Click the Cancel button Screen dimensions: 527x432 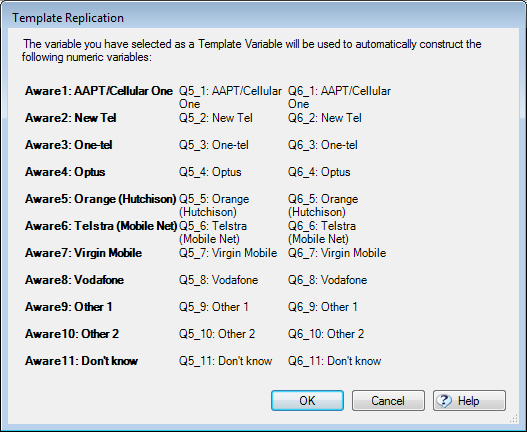click(388, 400)
